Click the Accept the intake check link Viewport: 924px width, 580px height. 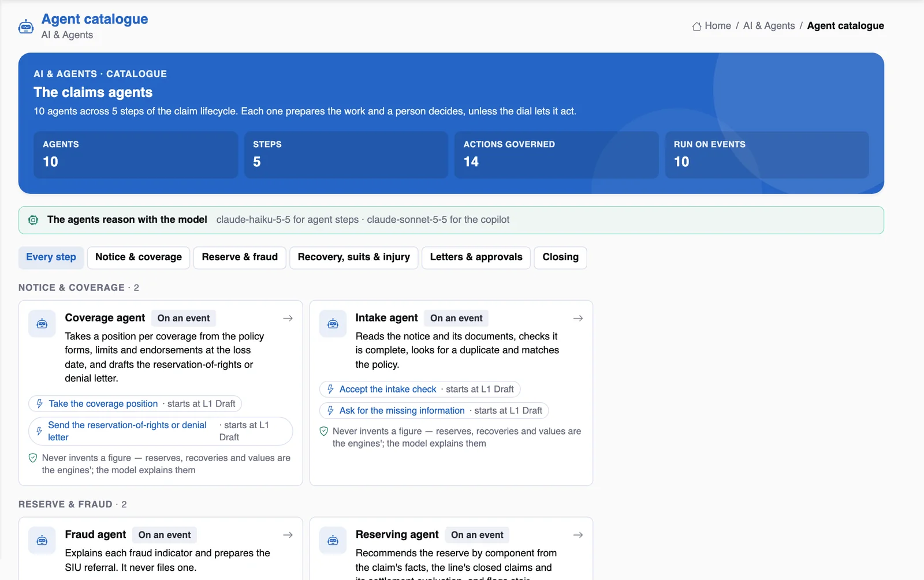[x=388, y=390]
